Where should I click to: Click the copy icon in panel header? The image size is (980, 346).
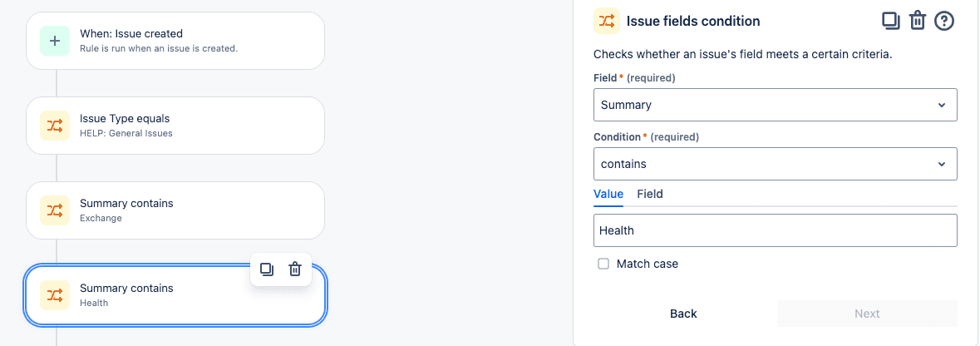coord(890,21)
